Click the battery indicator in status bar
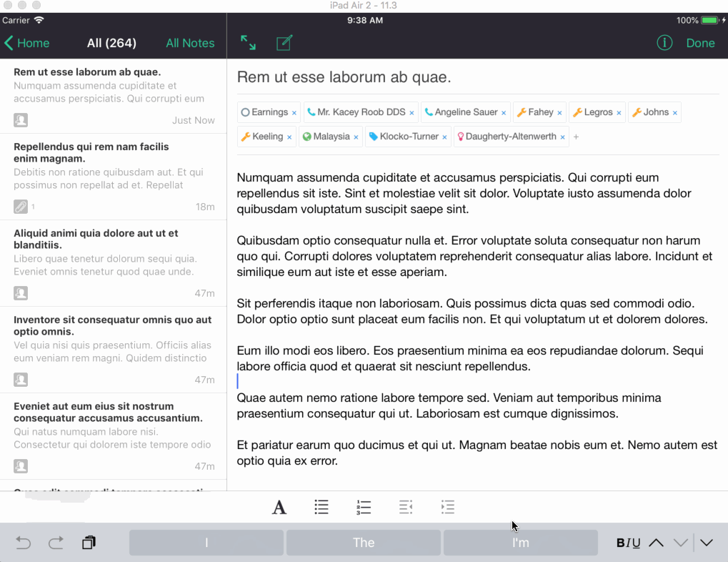The height and width of the screenshot is (562, 728). pyautogui.click(x=709, y=21)
